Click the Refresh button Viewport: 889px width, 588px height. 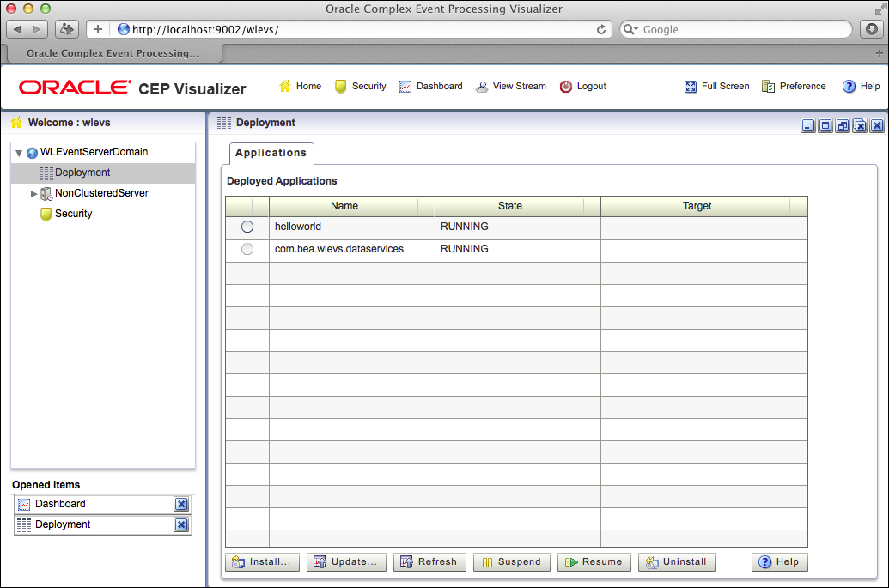(x=429, y=562)
